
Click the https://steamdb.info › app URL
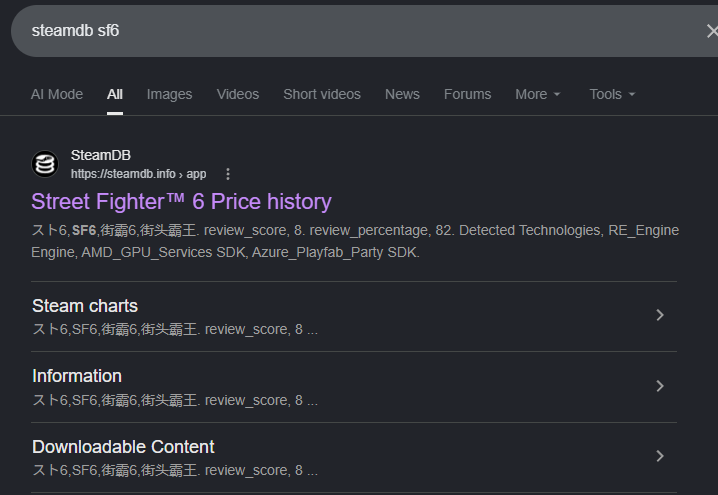pos(138,174)
